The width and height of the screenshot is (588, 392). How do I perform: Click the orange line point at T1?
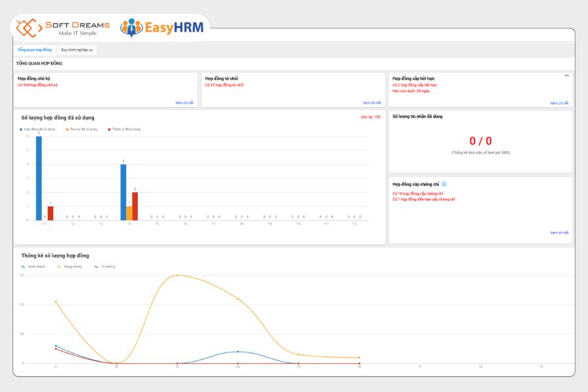click(56, 302)
